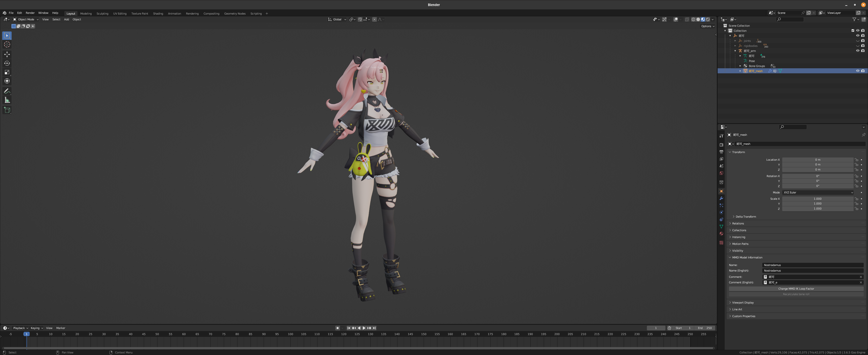Viewport: 868px width, 355px height.
Task: Select the Annotate tool
Action: [x=7, y=91]
